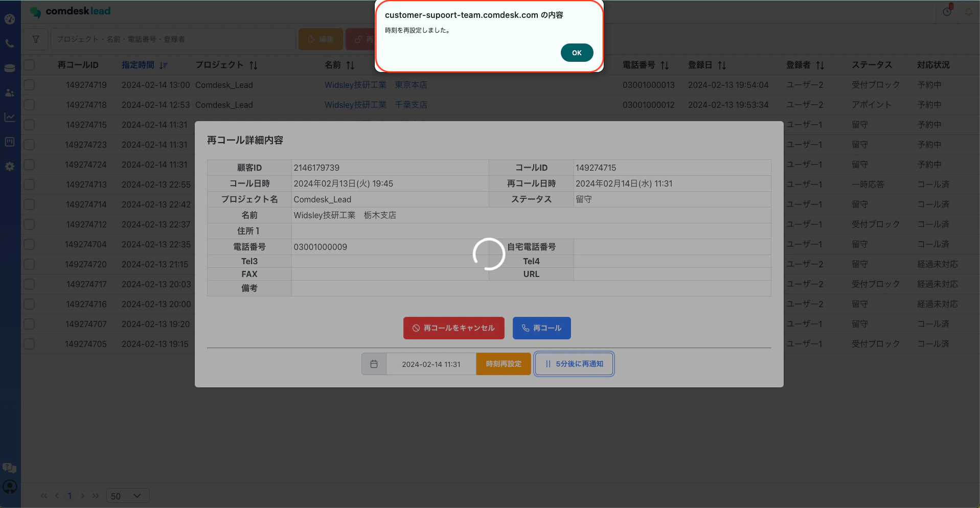This screenshot has height=508, width=980.
Task: Check the row 149274718 checkbox
Action: (29, 105)
